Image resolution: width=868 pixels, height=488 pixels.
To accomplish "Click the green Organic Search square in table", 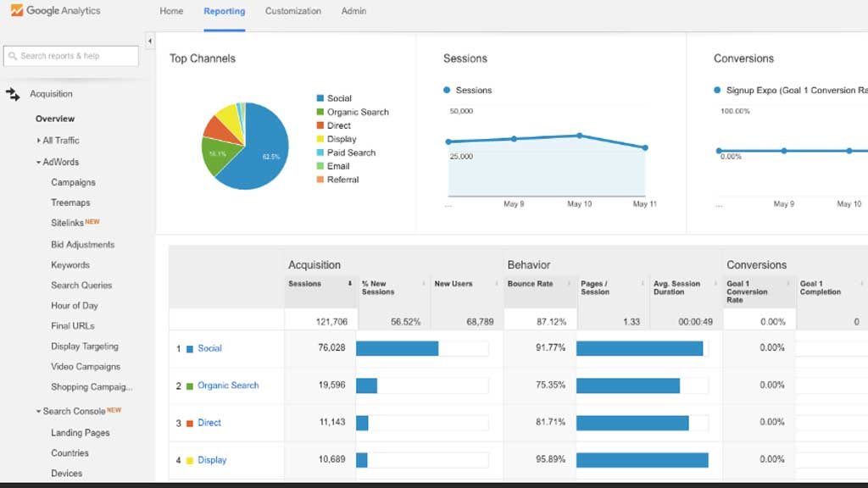I will click(x=190, y=385).
